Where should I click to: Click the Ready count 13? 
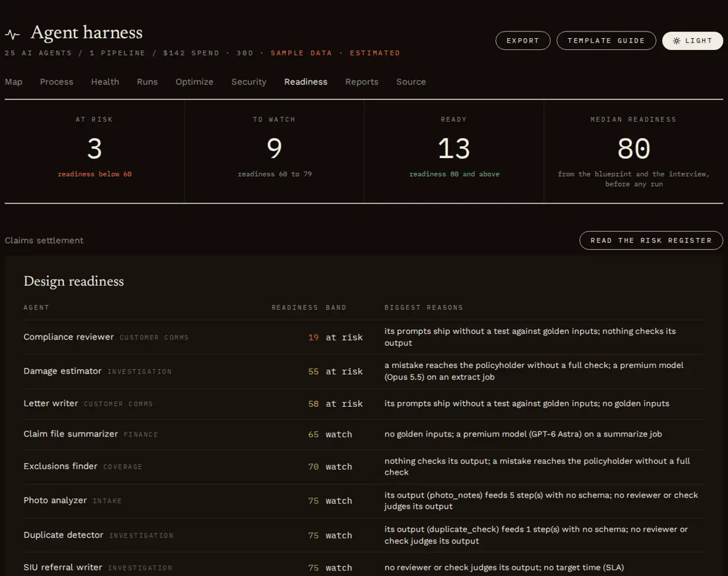tap(454, 149)
